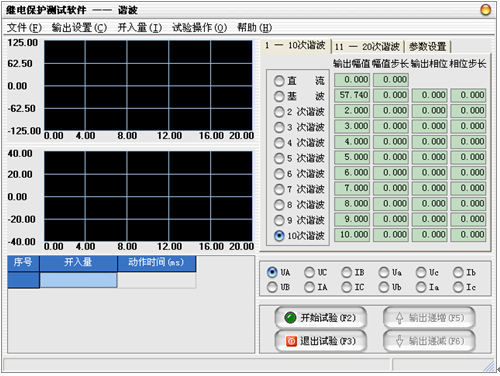Choose the 5次谐波 radio option

(x=279, y=158)
